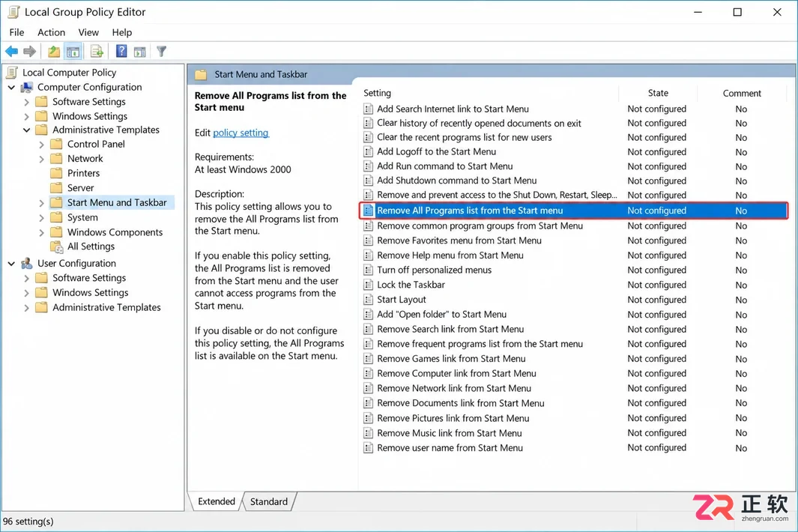Expand Software Settings under Computer Configuration
This screenshot has height=532, width=798.
point(26,102)
